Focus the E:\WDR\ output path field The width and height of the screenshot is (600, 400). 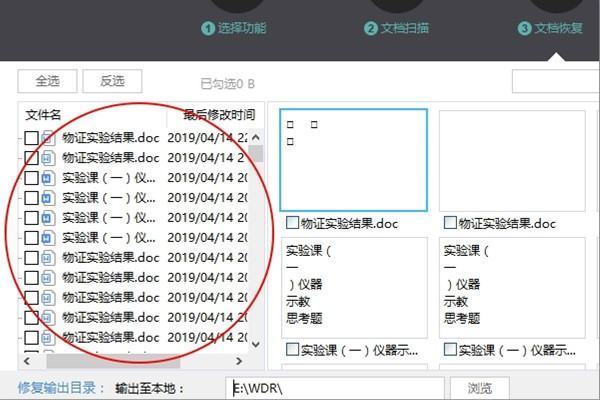click(x=335, y=389)
